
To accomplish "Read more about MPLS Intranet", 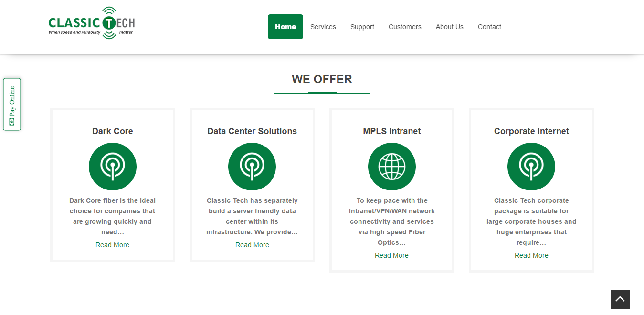I will (391, 255).
